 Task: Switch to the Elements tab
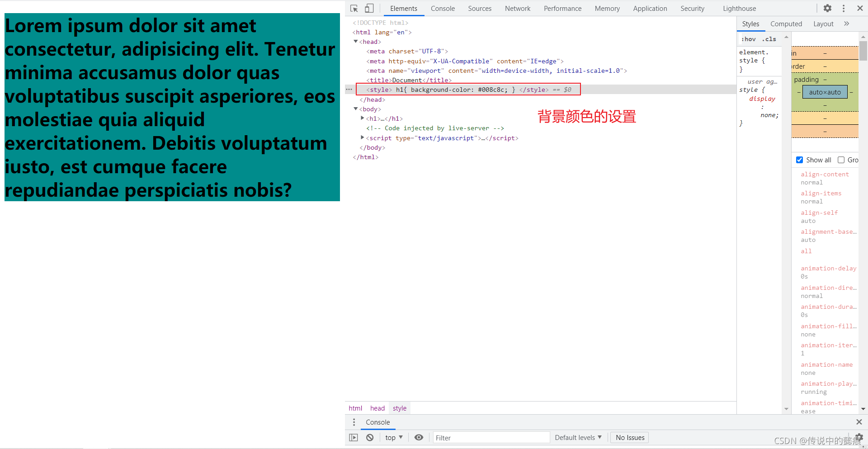403,9
